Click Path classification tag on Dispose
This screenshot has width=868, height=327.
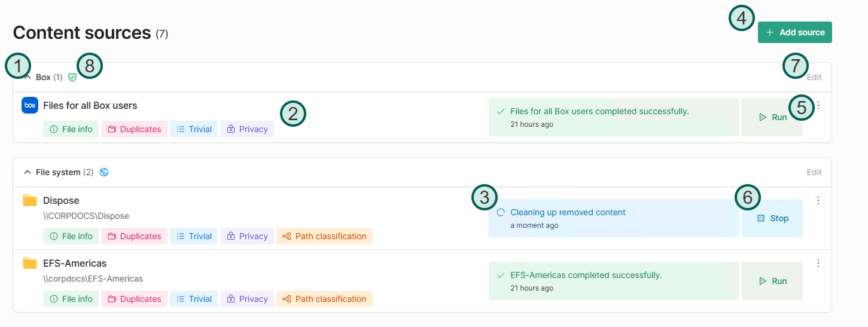tap(324, 236)
